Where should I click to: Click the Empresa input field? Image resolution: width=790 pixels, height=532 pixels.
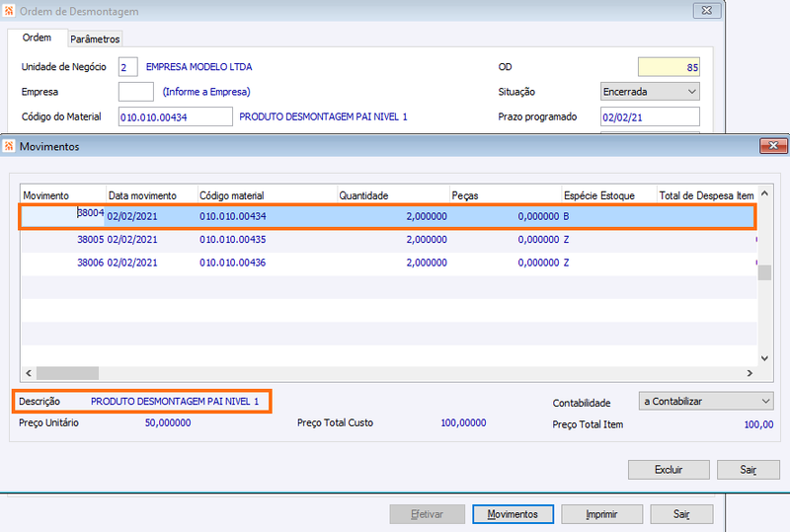coord(135,92)
